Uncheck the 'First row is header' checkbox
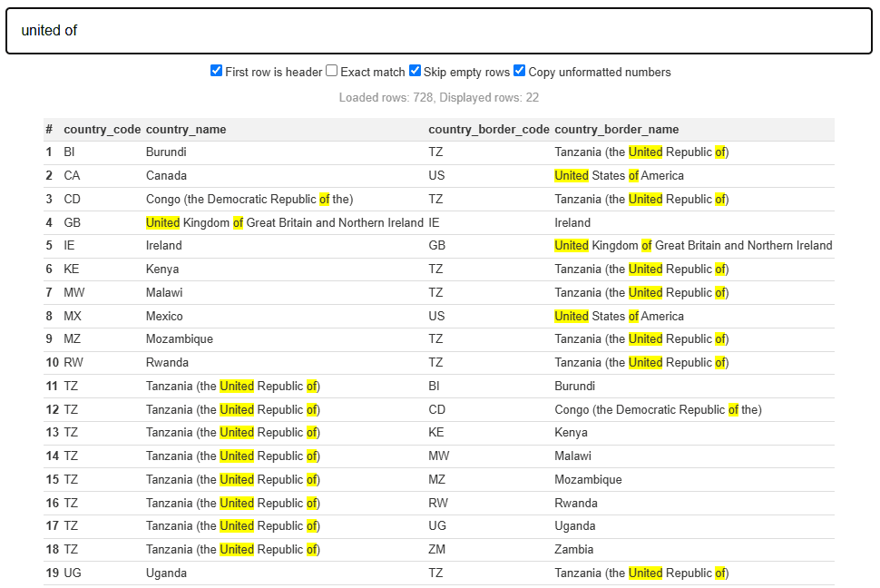Image resolution: width=880 pixels, height=588 pixels. tap(217, 71)
